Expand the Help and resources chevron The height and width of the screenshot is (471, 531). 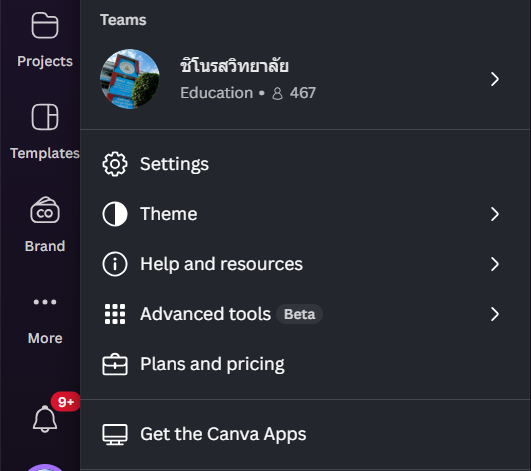(495, 264)
